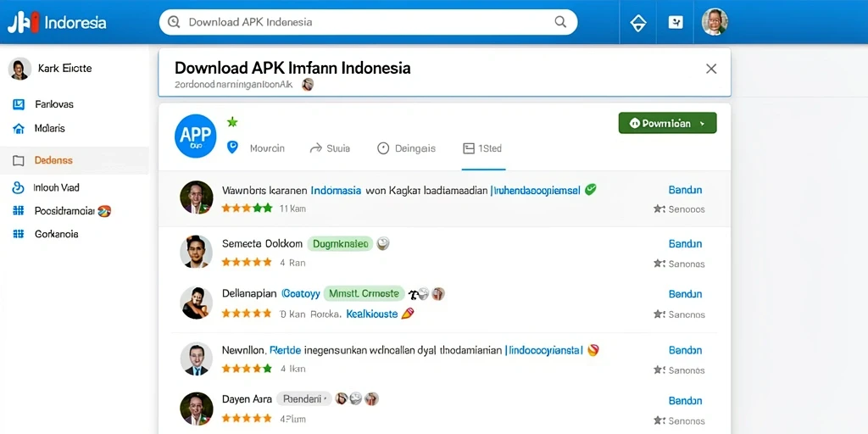Open lruhendaoocmiemsel link in first review
This screenshot has width=868, height=434.
537,191
